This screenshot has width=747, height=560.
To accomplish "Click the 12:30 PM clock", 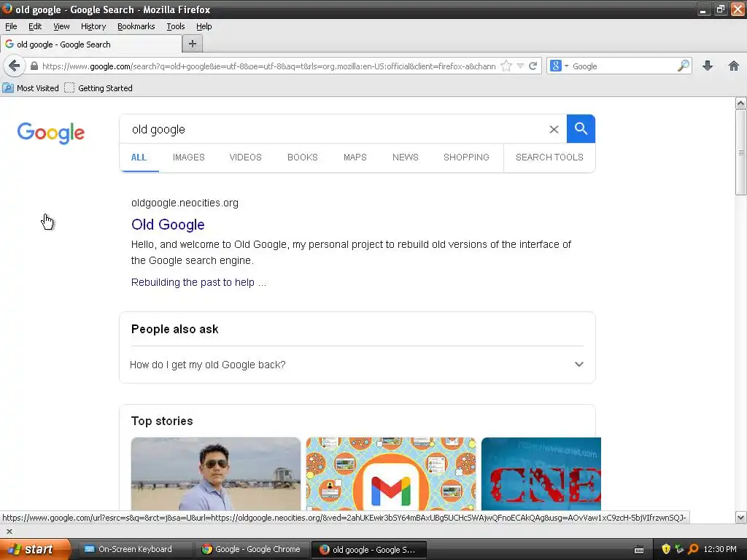I will point(720,549).
